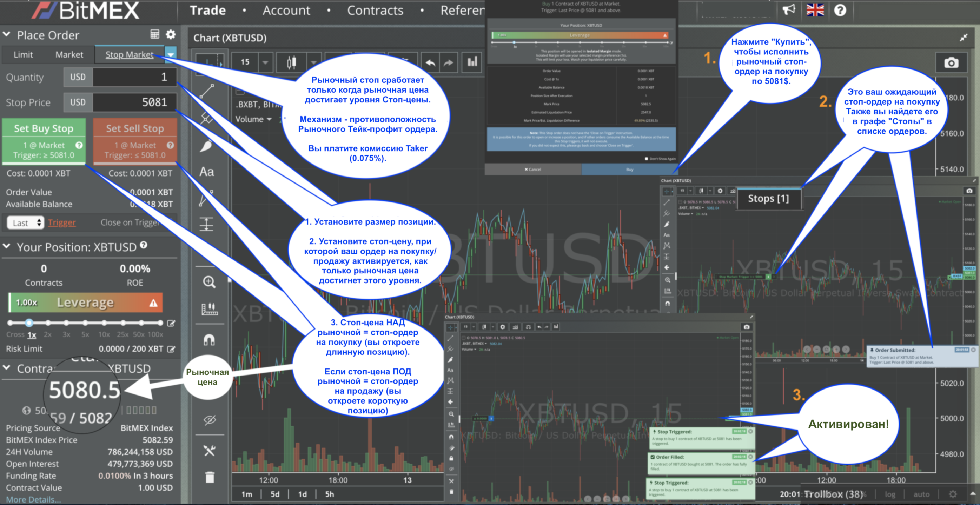Image resolution: width=980 pixels, height=505 pixels.
Task: Drag the Leverage slider to adjust position
Action: (x=28, y=323)
